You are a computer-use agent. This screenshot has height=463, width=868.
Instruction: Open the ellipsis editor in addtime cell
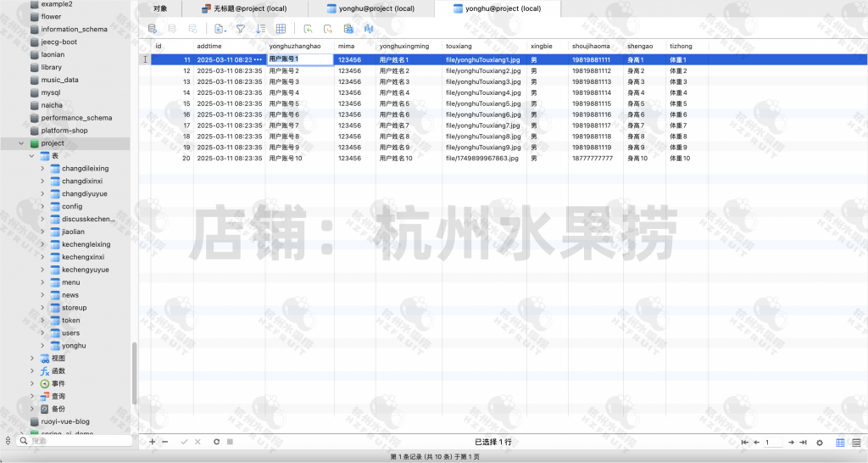point(258,60)
